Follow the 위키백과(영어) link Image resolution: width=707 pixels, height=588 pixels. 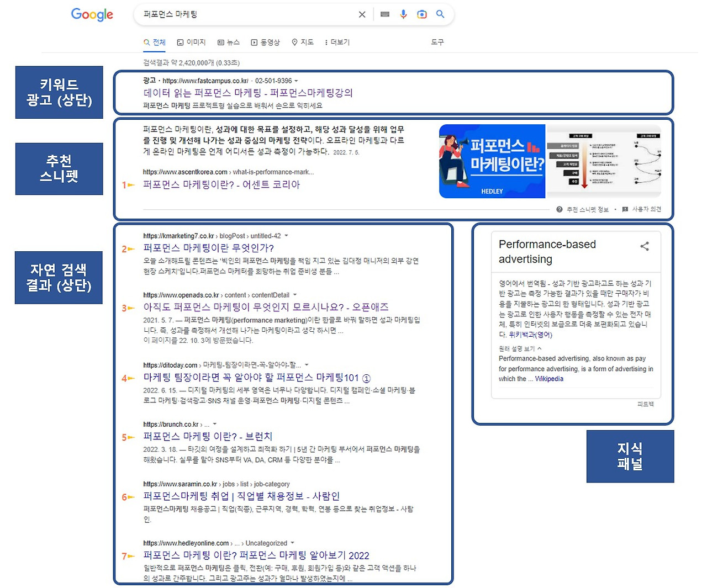[530, 335]
